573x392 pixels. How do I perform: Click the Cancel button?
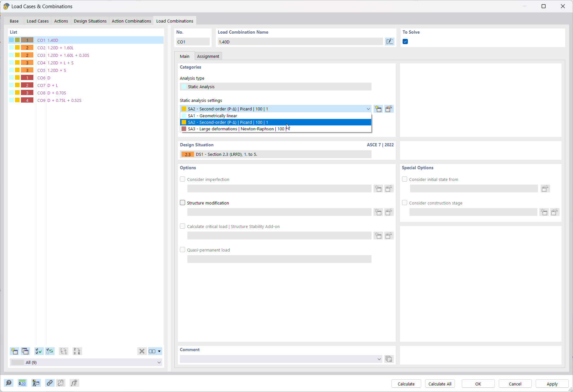click(x=515, y=384)
